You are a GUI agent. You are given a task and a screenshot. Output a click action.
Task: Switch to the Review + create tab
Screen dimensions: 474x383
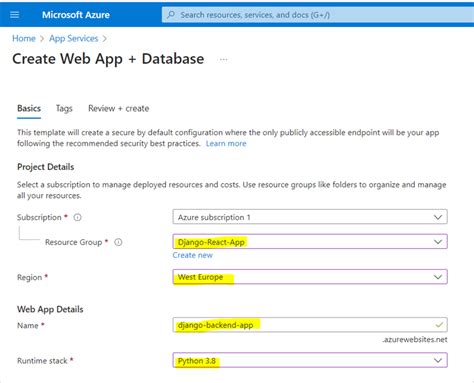pos(119,109)
